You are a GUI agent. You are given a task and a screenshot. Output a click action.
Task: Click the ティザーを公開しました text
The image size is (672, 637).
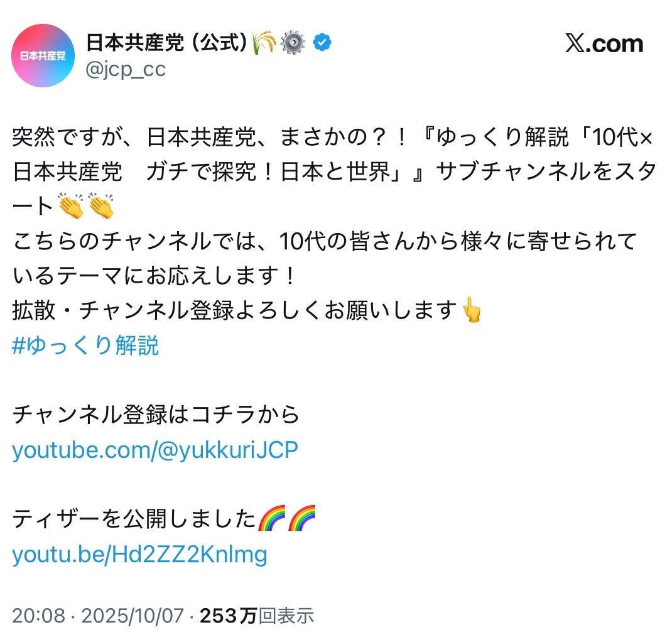(134, 520)
